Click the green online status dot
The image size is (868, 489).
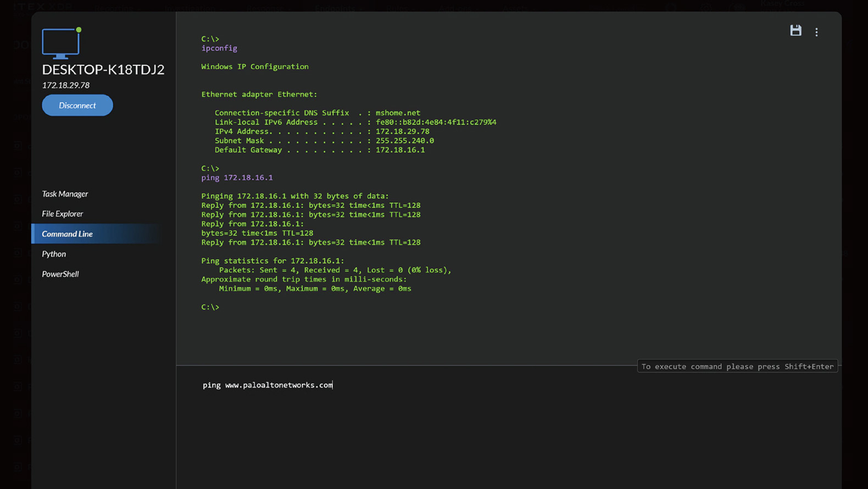[x=79, y=30]
